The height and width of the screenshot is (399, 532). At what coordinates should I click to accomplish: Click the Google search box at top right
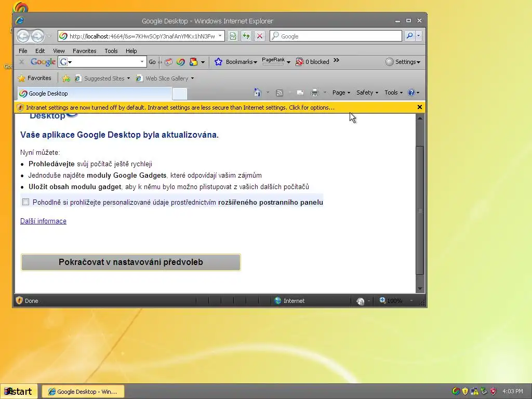[x=336, y=36]
